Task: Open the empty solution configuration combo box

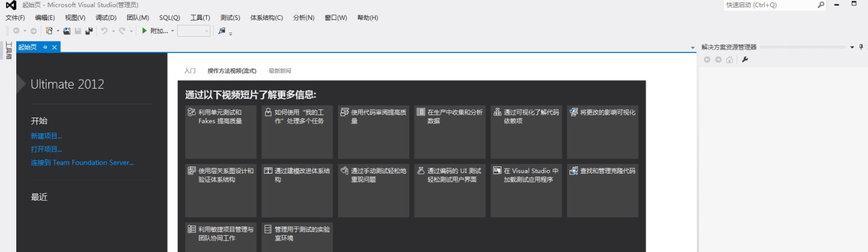Action: pos(193,31)
